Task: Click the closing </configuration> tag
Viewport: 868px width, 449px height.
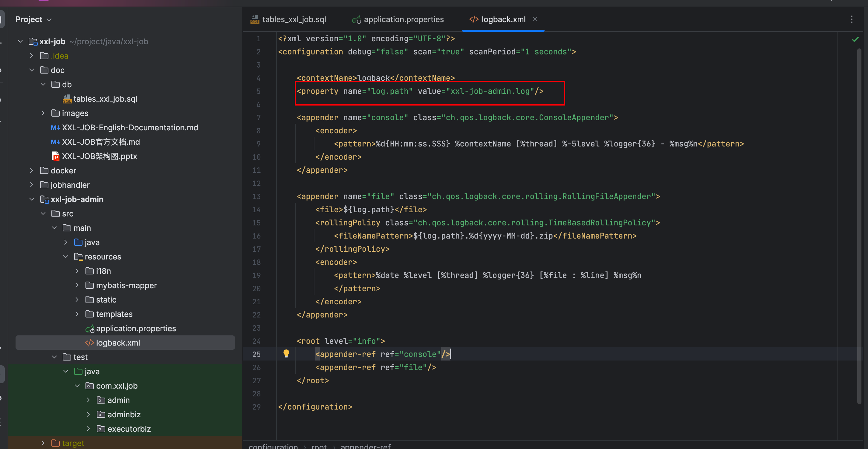Action: (x=315, y=407)
